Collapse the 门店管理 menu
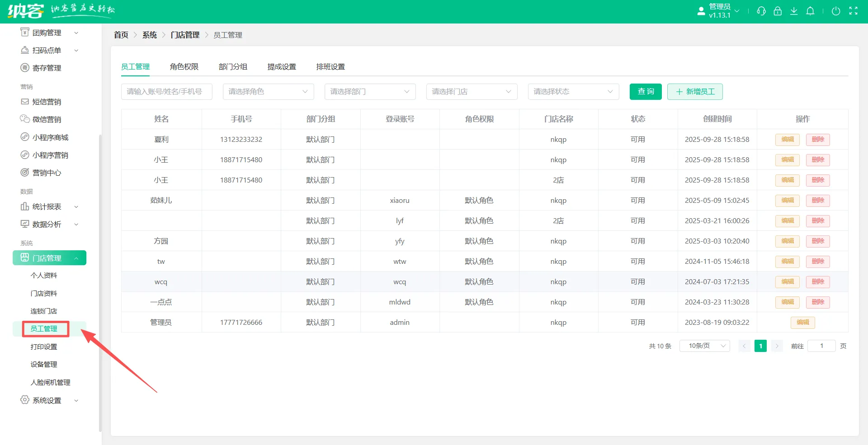Screen dimensions: 868x445 [x=49, y=258]
